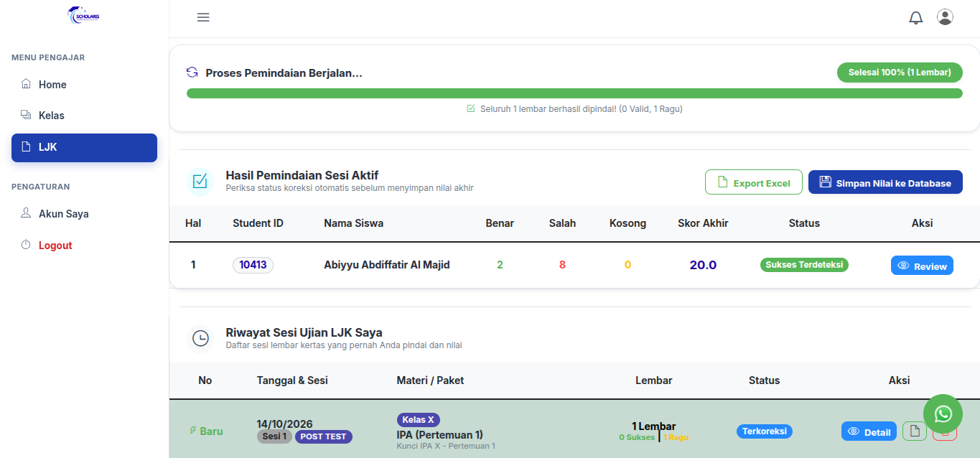The image size is (980, 458).
Task: Click the POST TEST badge
Action: [324, 436]
